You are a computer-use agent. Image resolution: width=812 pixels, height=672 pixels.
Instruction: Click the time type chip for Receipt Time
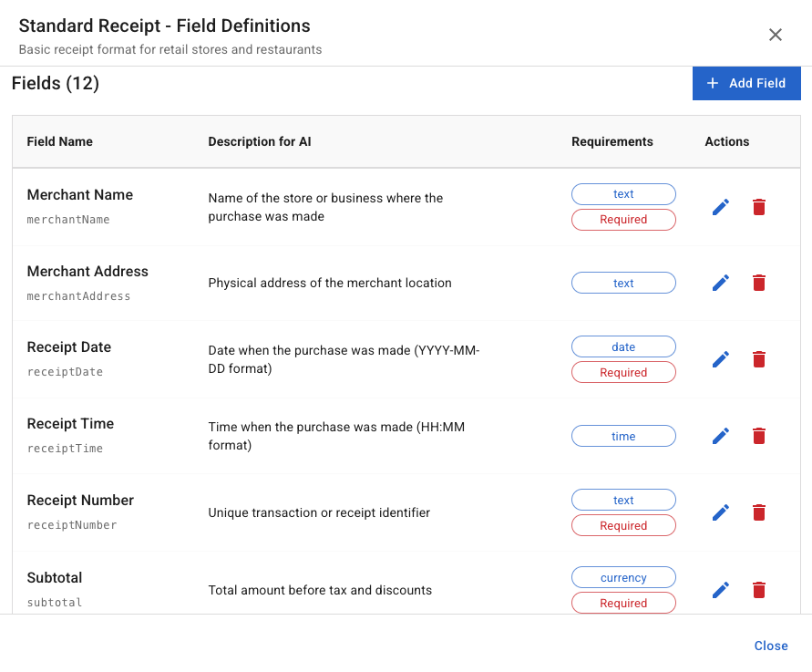(x=623, y=436)
